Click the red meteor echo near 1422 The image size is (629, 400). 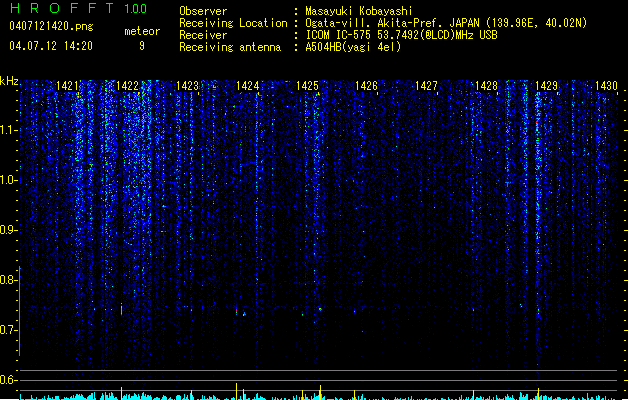coord(122,309)
